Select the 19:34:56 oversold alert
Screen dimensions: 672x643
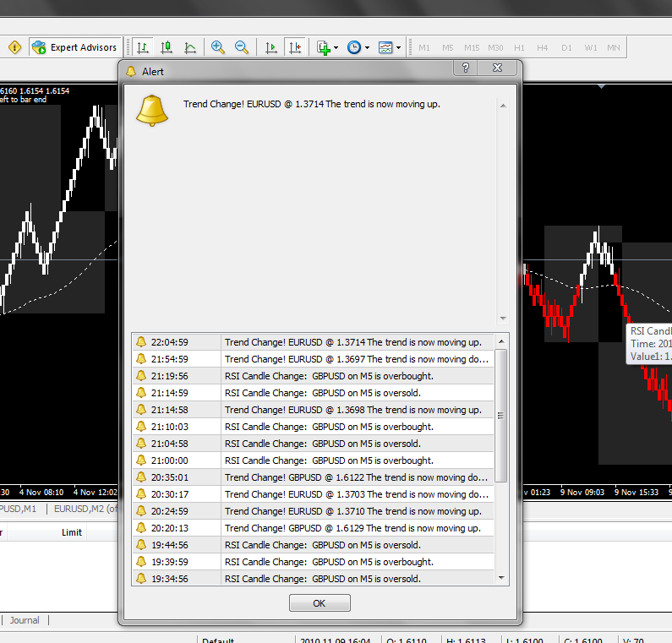pos(313,578)
